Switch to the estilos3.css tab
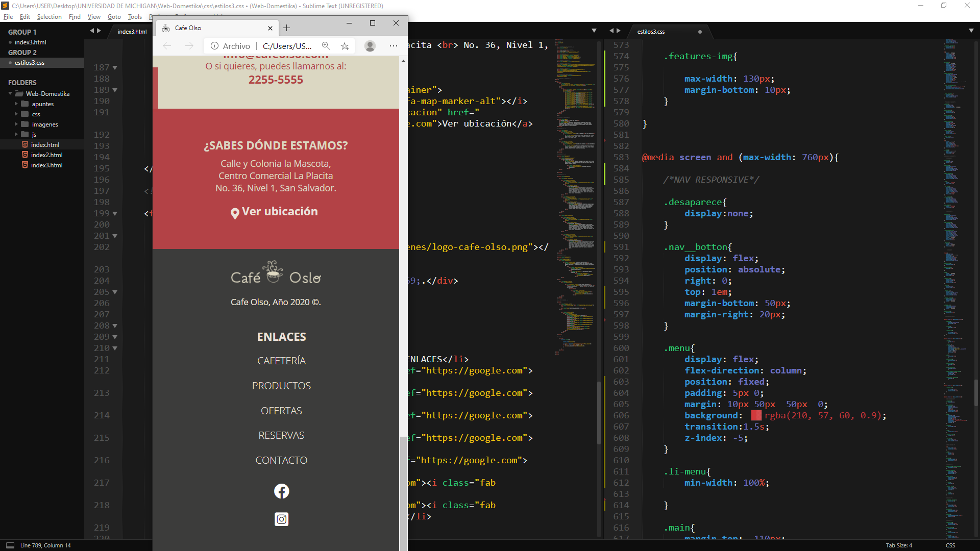Viewport: 980px width, 551px height. click(x=651, y=32)
